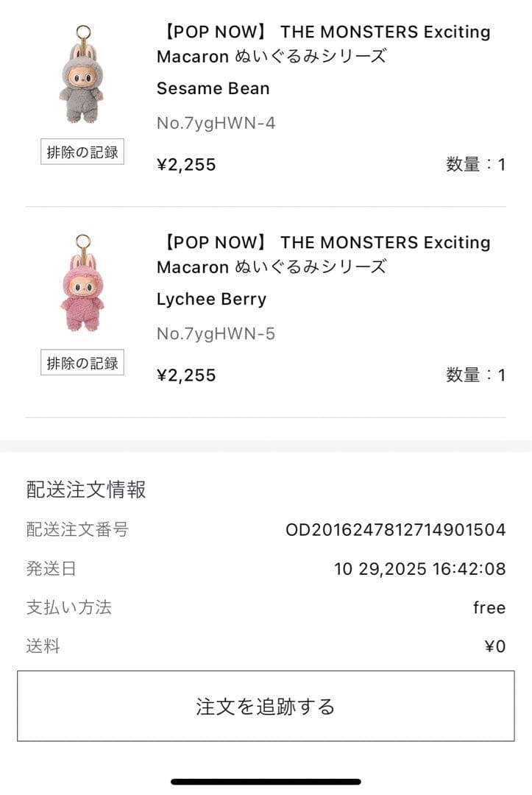The height and width of the screenshot is (795, 532).
Task: Tap the 配送注文情報 section heading
Action: point(86,490)
